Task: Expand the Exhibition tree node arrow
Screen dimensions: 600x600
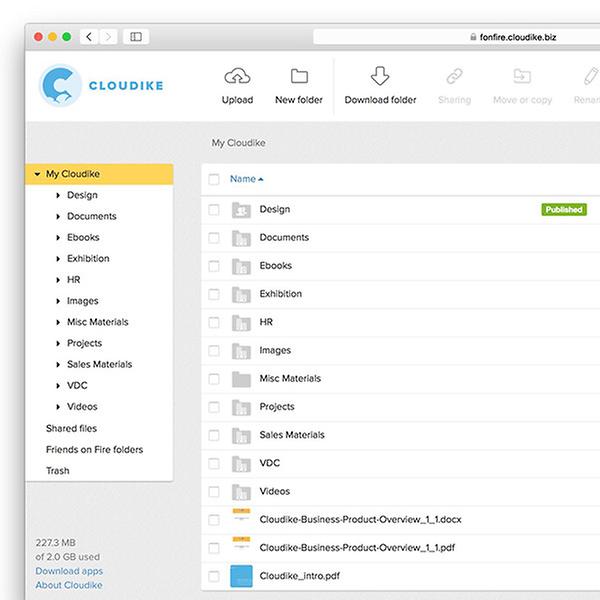Action: 58,259
